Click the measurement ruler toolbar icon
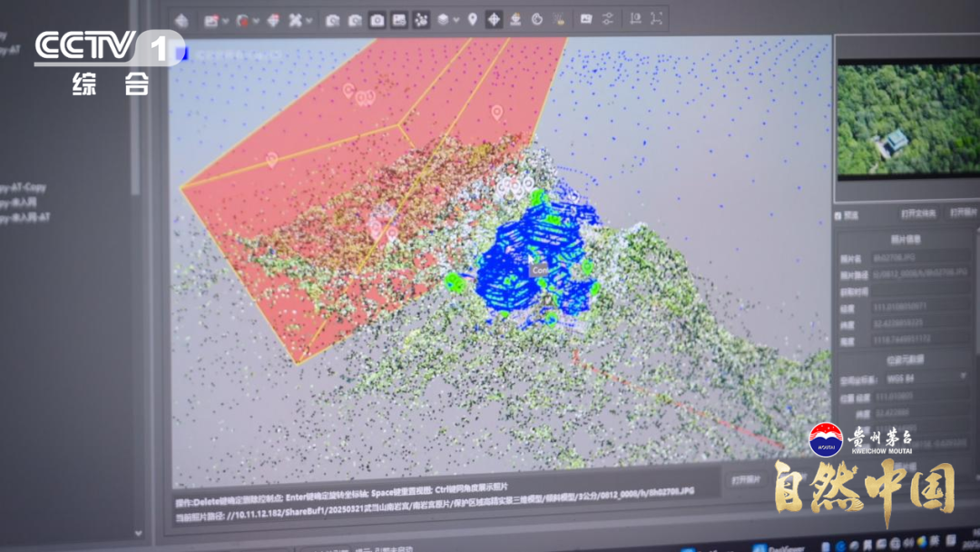980x552 pixels. (635, 18)
